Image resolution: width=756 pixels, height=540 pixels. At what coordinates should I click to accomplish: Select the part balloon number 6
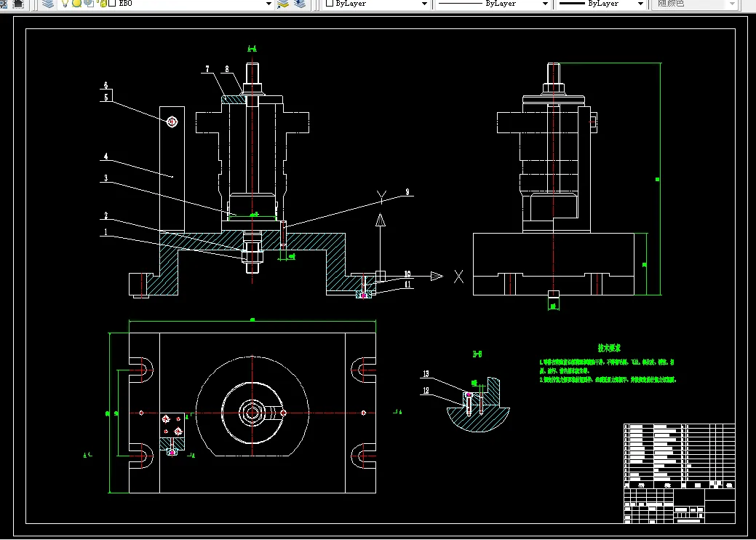pyautogui.click(x=106, y=85)
